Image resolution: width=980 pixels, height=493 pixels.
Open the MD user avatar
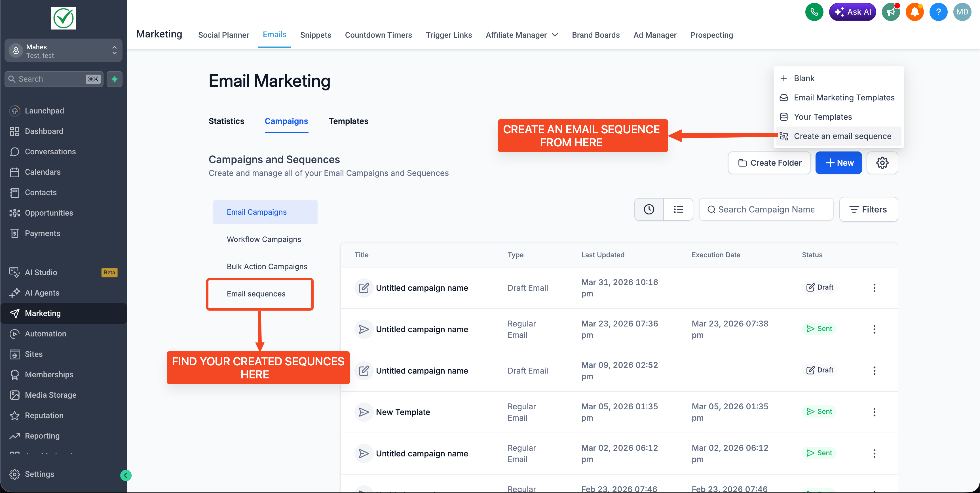(962, 12)
